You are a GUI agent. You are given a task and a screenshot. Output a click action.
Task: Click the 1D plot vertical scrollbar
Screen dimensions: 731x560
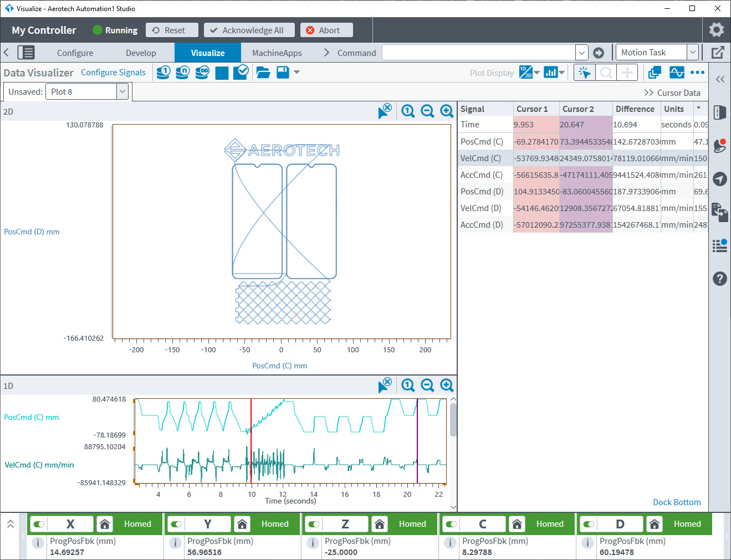453,420
